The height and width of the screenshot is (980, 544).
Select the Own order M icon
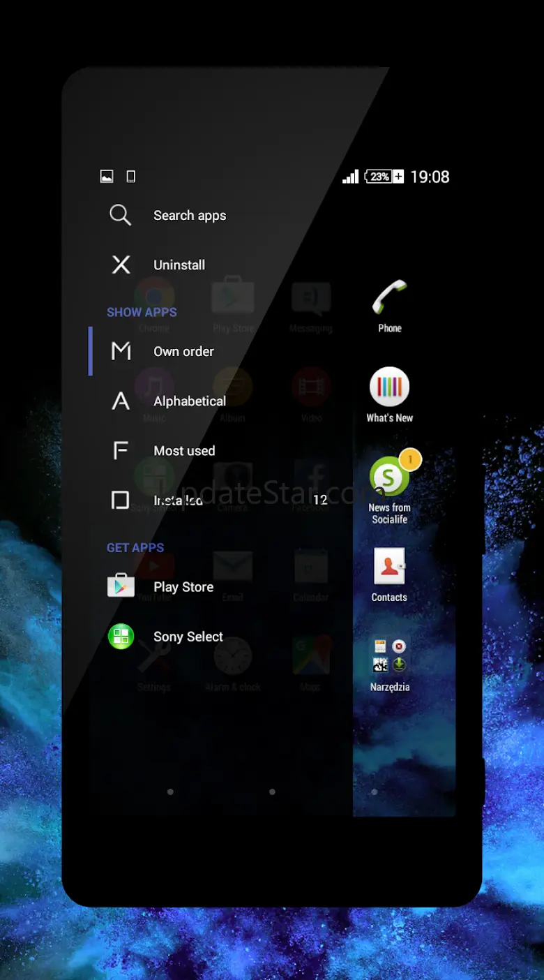click(x=121, y=351)
